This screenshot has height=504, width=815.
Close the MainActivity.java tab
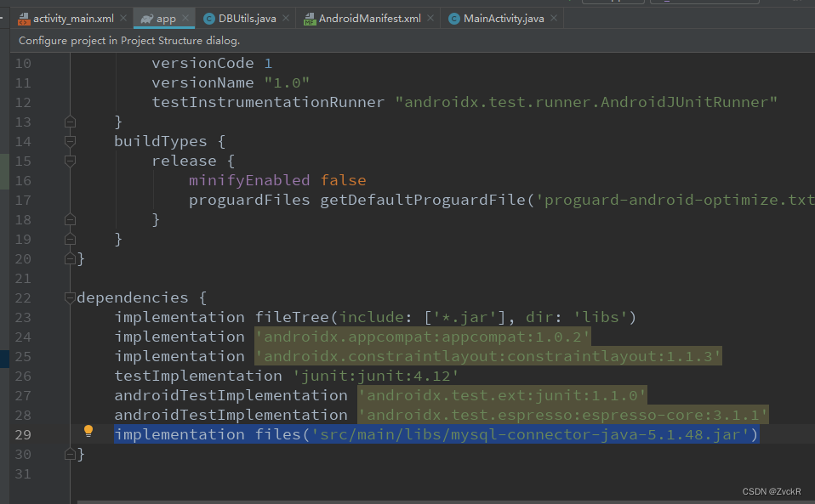[554, 18]
